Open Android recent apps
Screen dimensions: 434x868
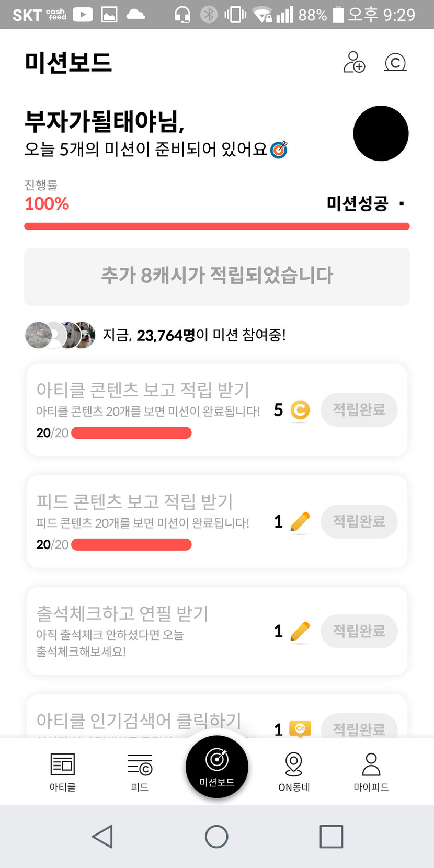(x=331, y=836)
